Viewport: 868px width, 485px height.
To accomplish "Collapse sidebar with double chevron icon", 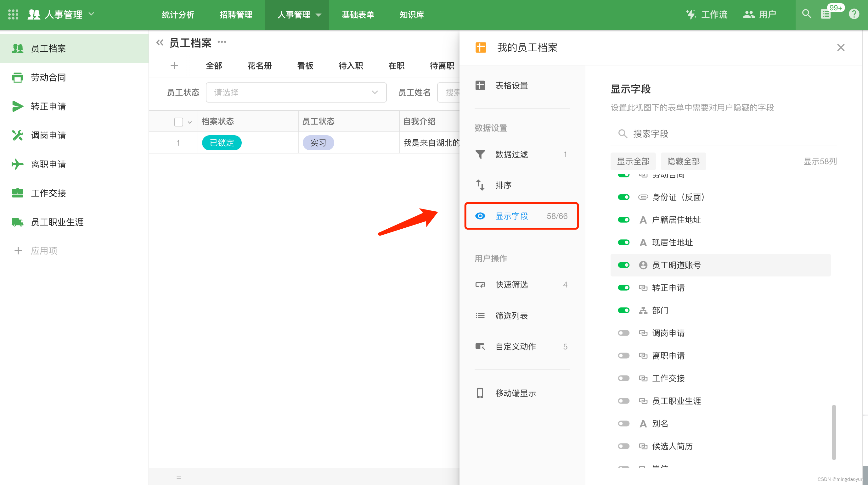I will 160,43.
